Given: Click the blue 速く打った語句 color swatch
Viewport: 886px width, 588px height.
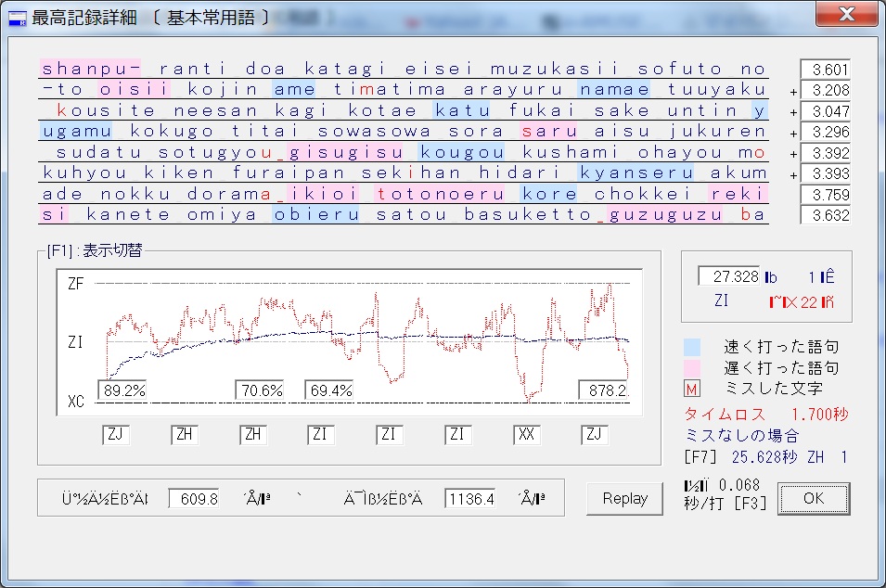Looking at the screenshot, I should [x=692, y=347].
